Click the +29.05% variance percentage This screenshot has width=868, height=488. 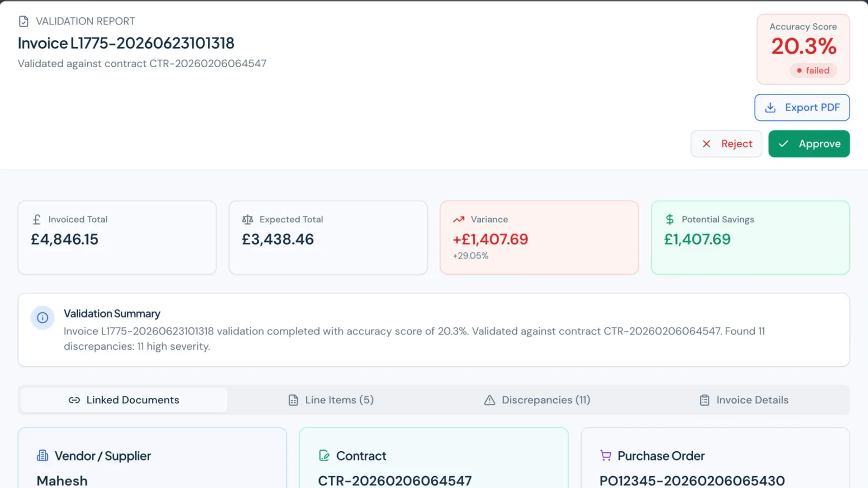[x=470, y=256]
